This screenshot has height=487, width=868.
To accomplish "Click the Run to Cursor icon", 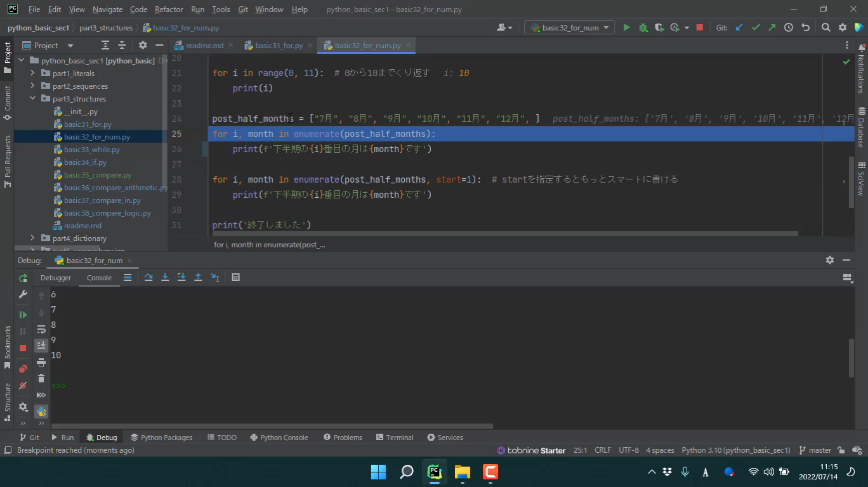I will tap(215, 277).
